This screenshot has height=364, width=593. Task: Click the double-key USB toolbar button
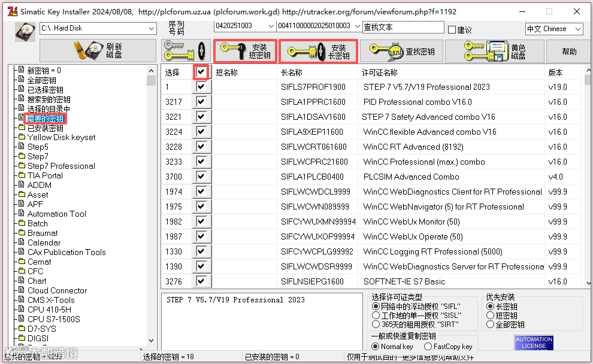pos(186,51)
